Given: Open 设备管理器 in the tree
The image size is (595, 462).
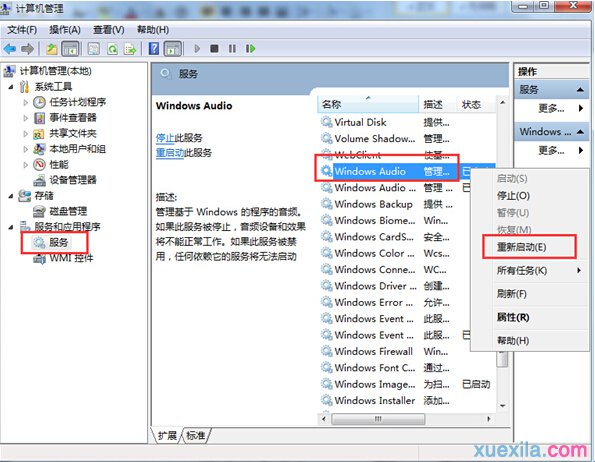Looking at the screenshot, I should pos(73,180).
